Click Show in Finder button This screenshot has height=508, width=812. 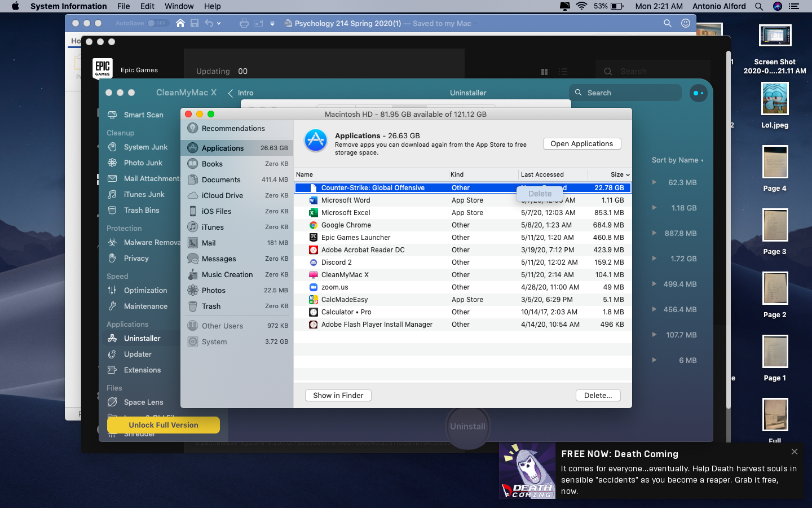pyautogui.click(x=338, y=396)
